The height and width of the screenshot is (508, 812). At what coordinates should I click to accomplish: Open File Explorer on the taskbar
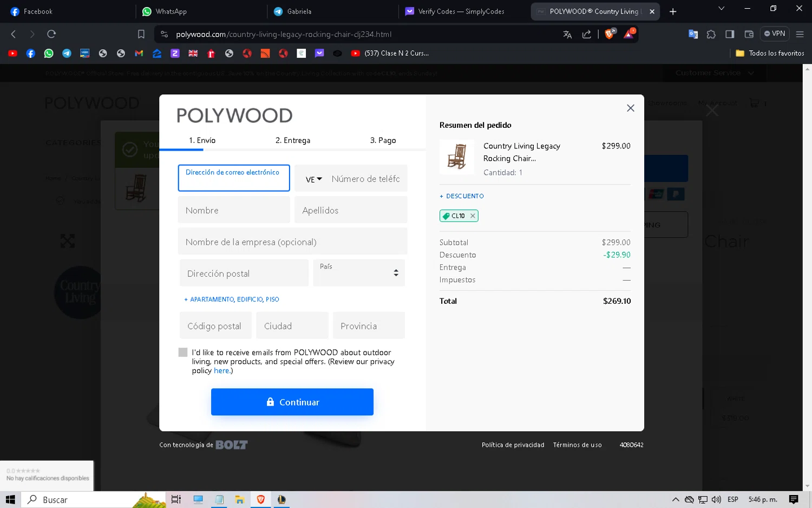[239, 499]
